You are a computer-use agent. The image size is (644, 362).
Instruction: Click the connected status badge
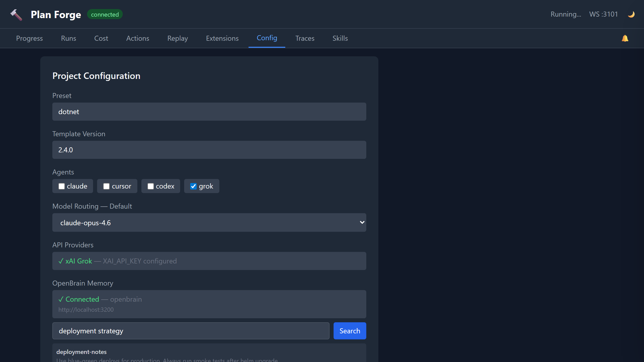pyautogui.click(x=105, y=14)
